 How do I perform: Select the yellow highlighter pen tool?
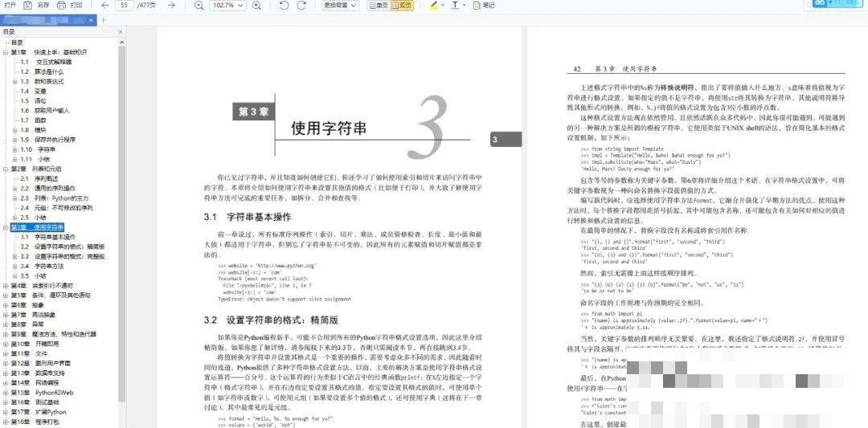434,5
